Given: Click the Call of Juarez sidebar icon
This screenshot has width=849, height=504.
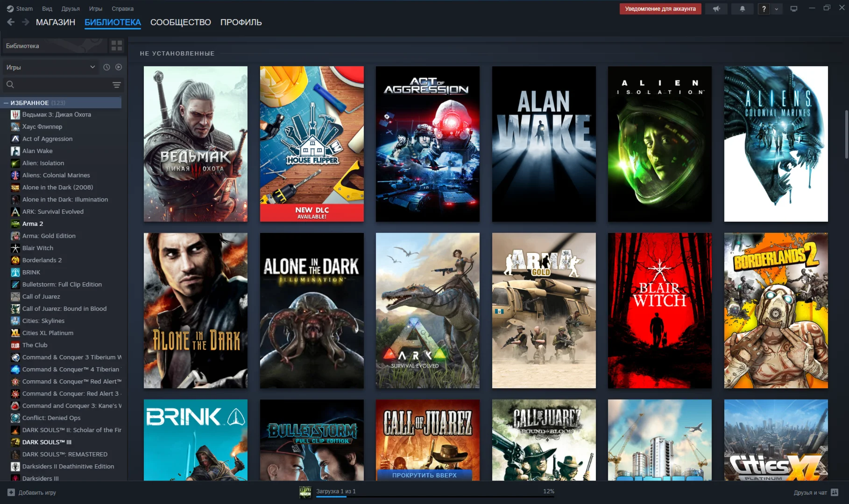Looking at the screenshot, I should point(15,296).
